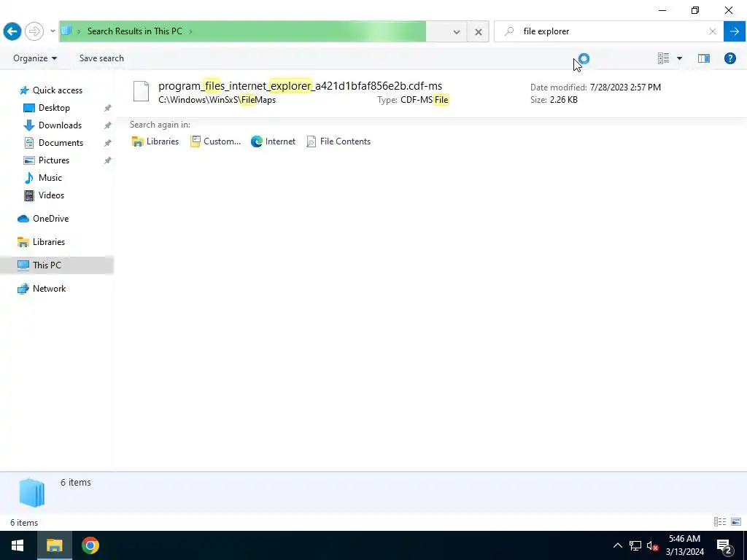Image resolution: width=747 pixels, height=560 pixels.
Task: Click the search box with 'file explorer'
Action: (x=608, y=31)
